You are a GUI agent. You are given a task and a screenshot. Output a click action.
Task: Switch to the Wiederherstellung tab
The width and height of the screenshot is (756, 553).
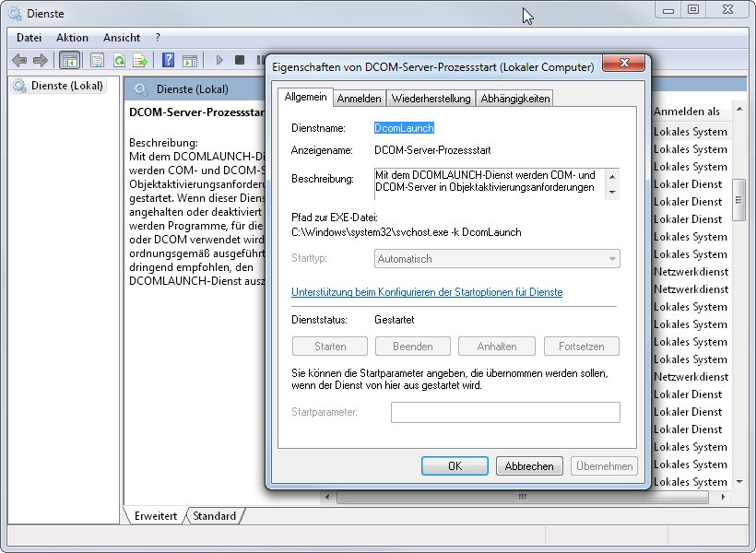click(x=431, y=99)
